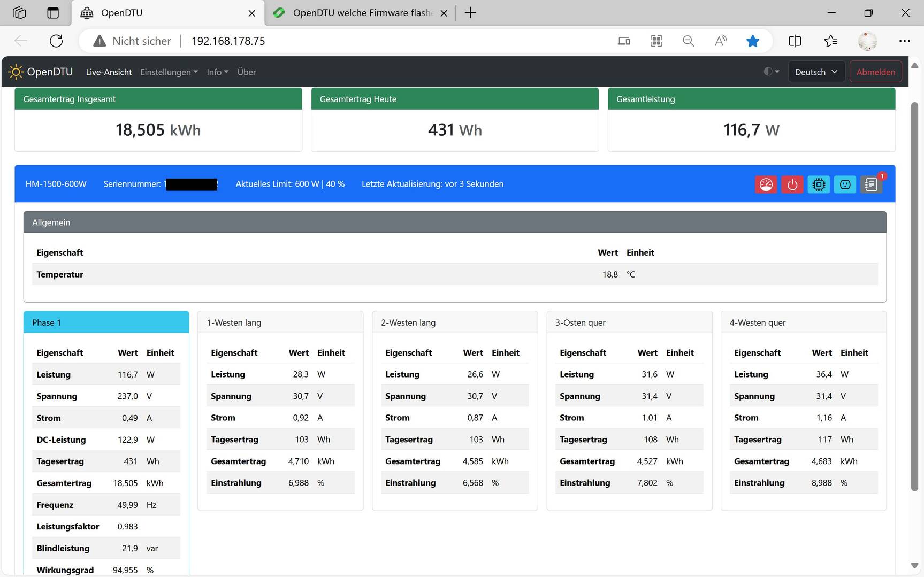Open the read aloud icon
This screenshot has height=577, width=924.
click(721, 41)
